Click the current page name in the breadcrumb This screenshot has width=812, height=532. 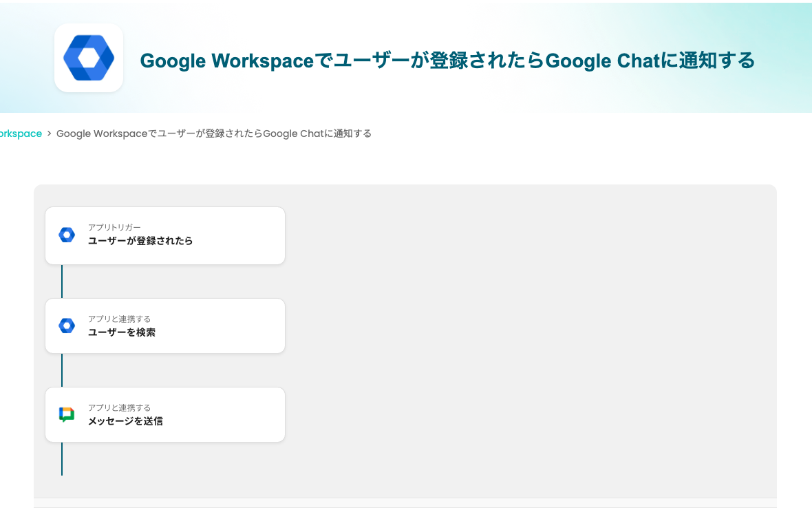tap(213, 134)
